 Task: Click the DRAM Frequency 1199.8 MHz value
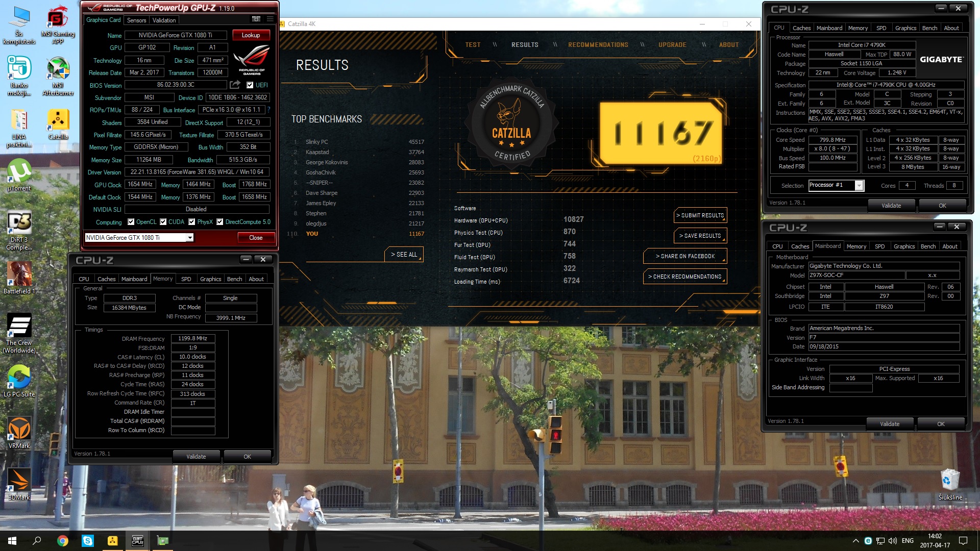coord(192,338)
